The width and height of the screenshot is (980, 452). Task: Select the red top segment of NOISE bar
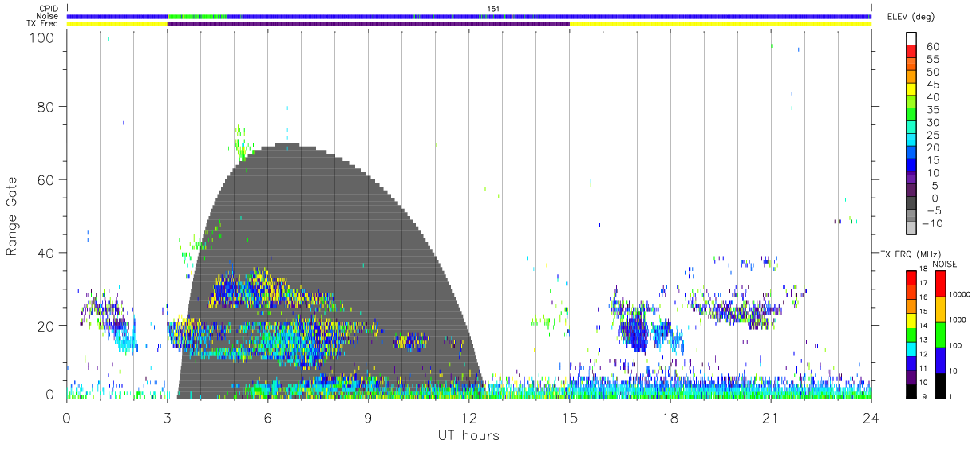[x=941, y=284]
